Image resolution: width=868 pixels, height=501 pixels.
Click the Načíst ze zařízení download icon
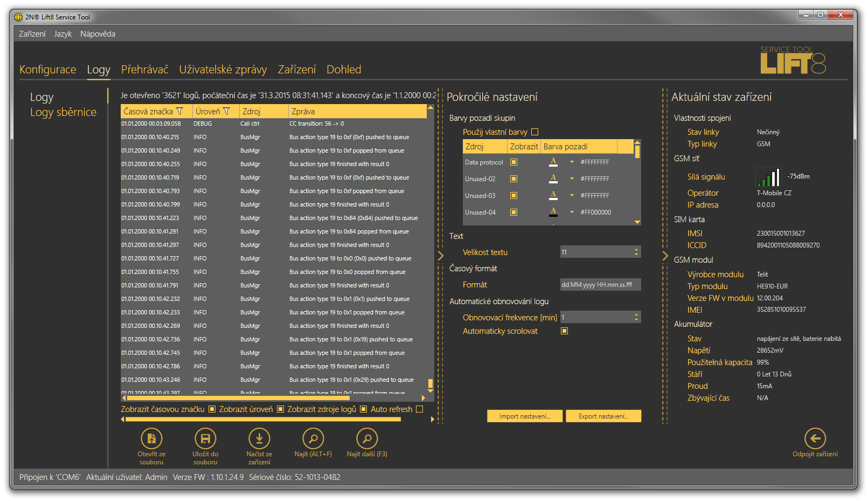259,438
